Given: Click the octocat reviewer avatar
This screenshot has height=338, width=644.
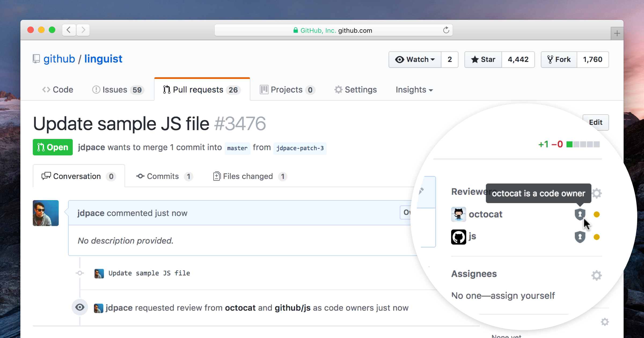Looking at the screenshot, I should tap(459, 214).
